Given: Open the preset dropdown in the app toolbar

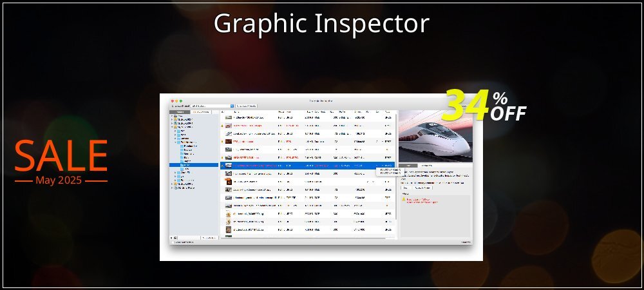Looking at the screenshot, I should click(213, 106).
